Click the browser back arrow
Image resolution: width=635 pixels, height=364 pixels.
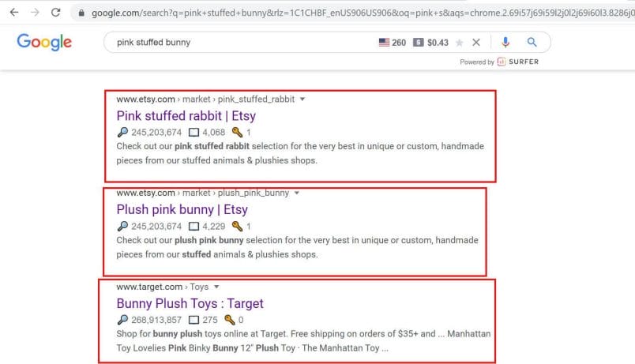point(14,13)
